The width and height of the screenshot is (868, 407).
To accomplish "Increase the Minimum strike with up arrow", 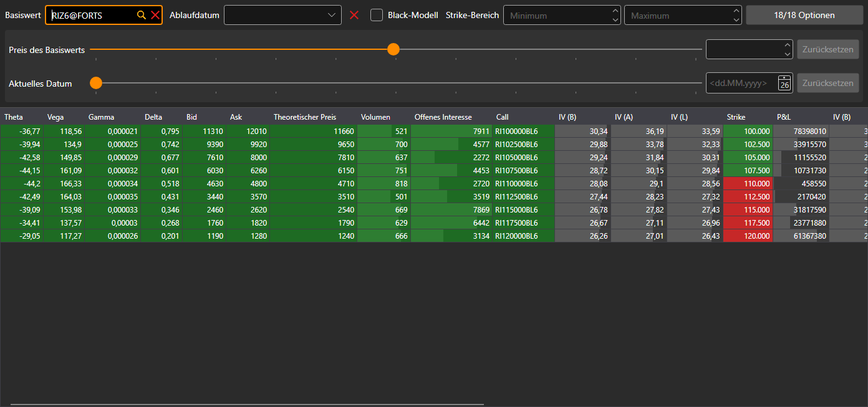I will (616, 11).
